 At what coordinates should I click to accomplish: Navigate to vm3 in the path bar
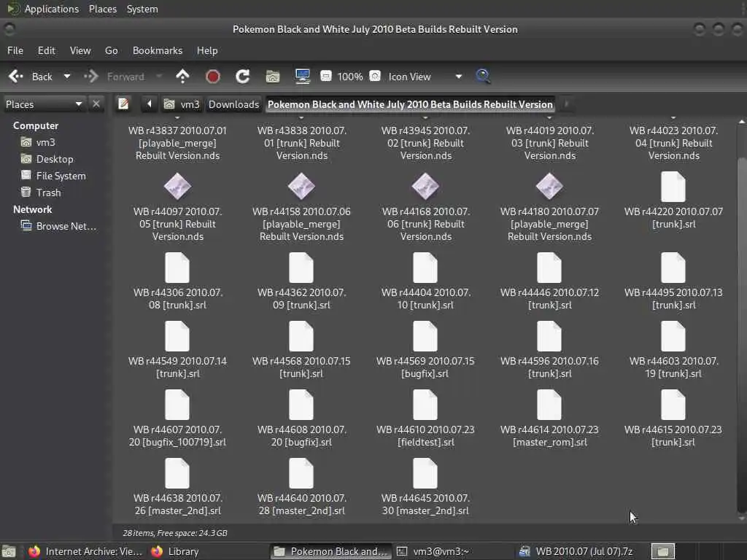[x=182, y=104]
